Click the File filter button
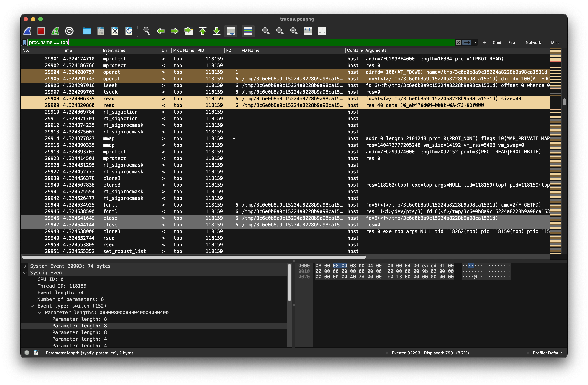588x385 pixels. pos(511,43)
